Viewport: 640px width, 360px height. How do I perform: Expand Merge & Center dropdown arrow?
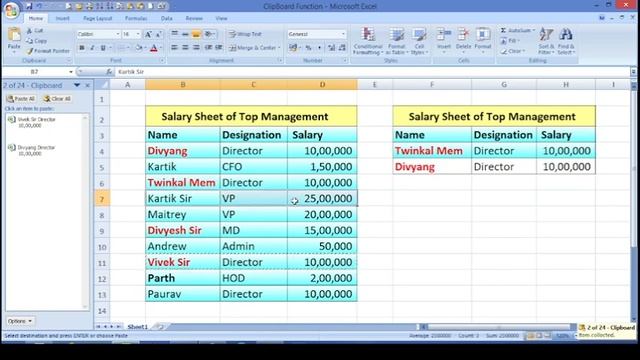(x=279, y=48)
